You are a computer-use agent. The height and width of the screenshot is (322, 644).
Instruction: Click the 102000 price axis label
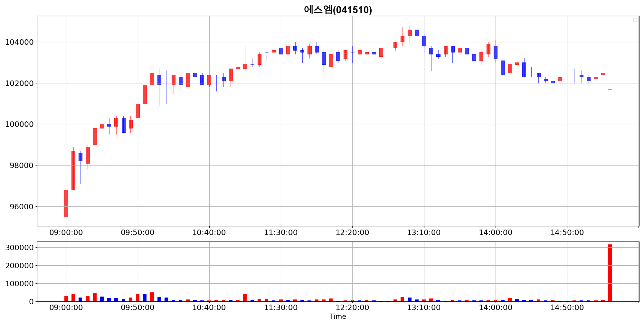coord(19,83)
